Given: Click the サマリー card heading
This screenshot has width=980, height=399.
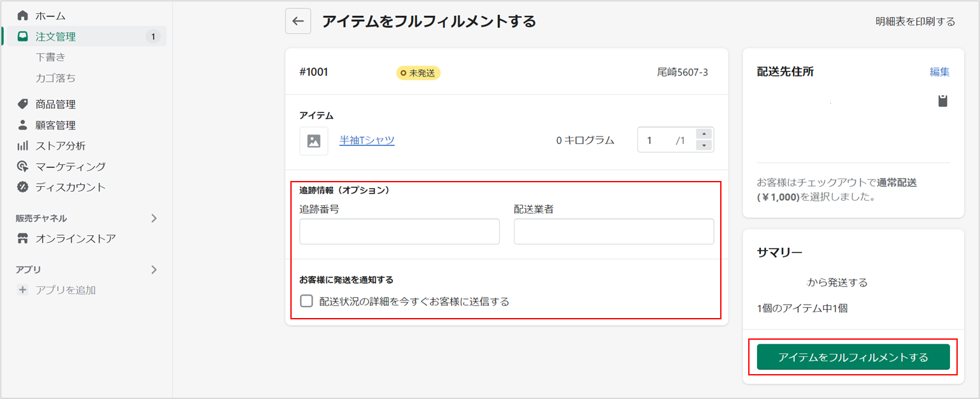Looking at the screenshot, I should pos(778,252).
